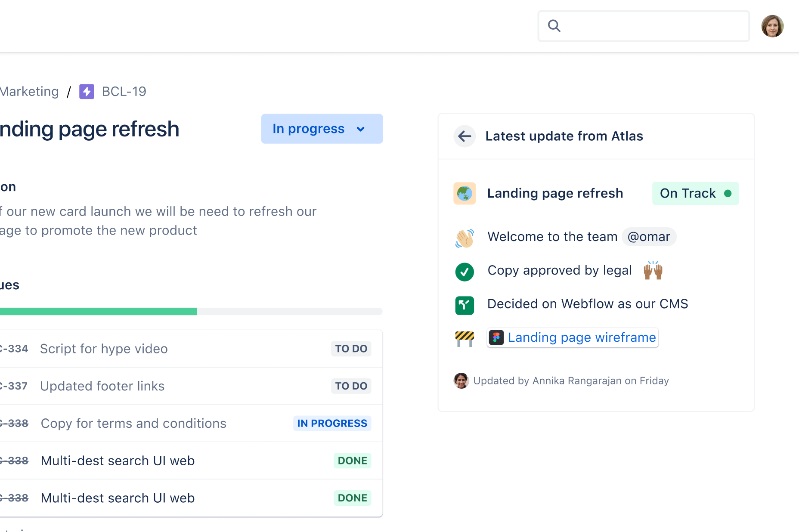The width and height of the screenshot is (799, 532).
Task: Open the Landing page wireframe link
Action: (581, 337)
